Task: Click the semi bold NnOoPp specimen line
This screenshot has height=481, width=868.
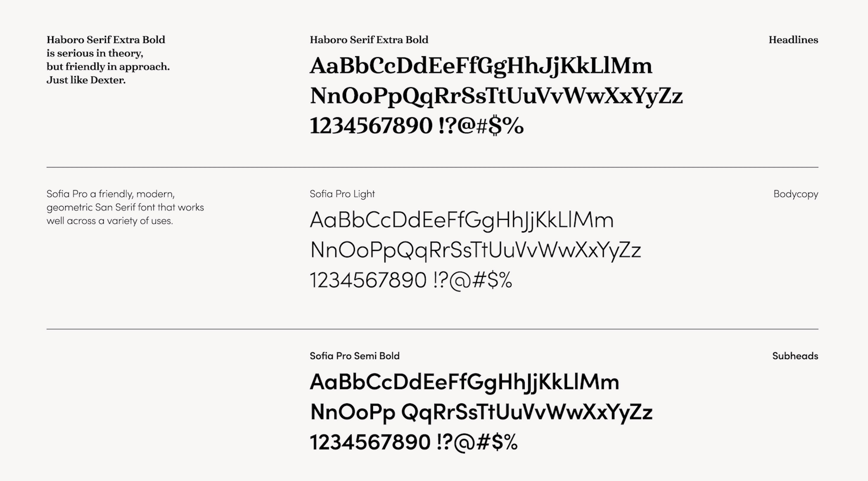Action: click(x=481, y=412)
